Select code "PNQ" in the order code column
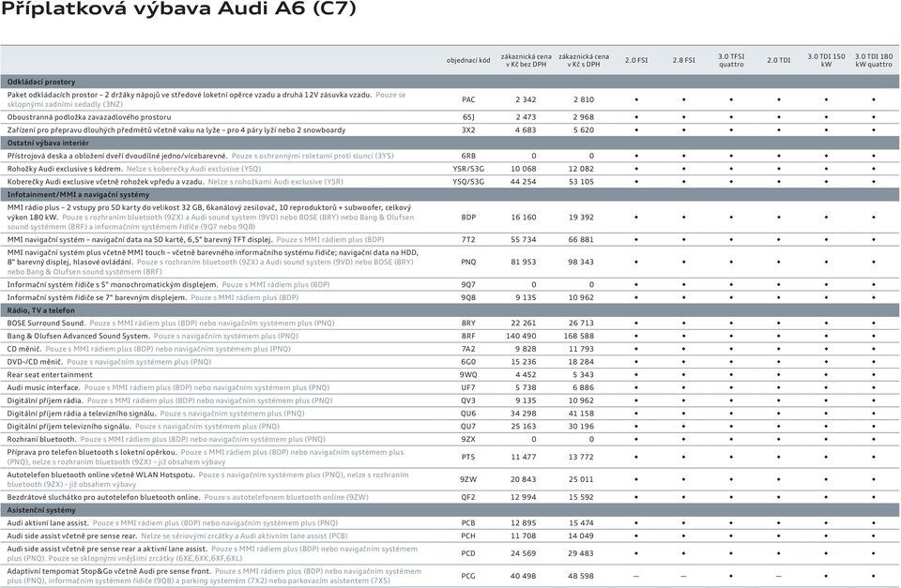The width and height of the screenshot is (901, 588). tap(468, 262)
